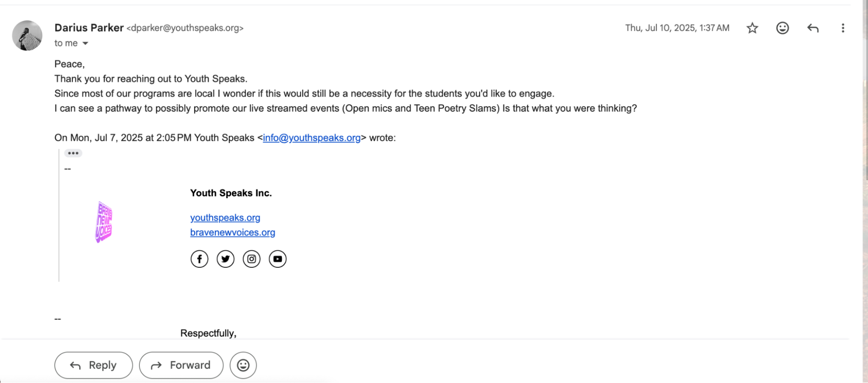
Task: Show trimmed content with the ellipsis button
Action: pyautogui.click(x=73, y=153)
